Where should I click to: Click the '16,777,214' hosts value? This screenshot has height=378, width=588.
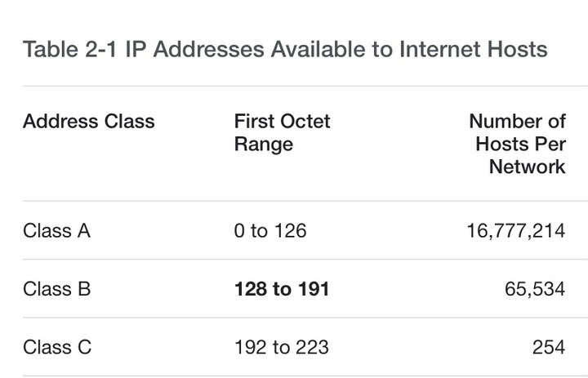(x=515, y=230)
